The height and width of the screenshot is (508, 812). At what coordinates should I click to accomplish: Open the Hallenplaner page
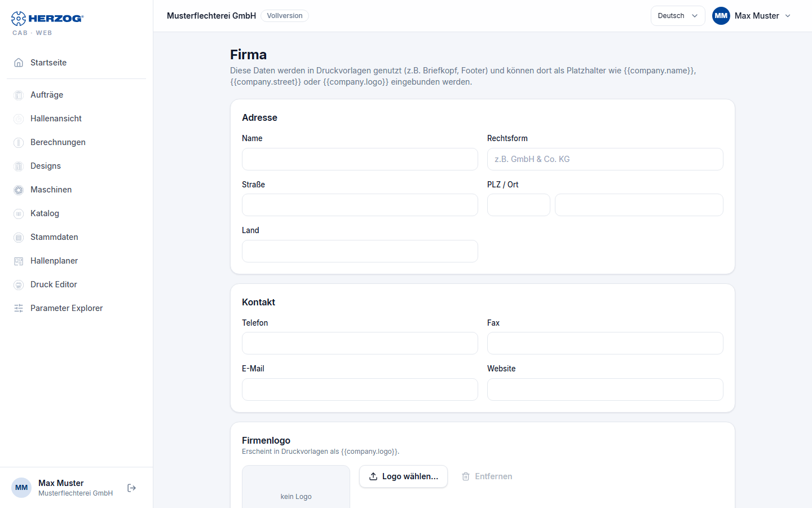(77, 261)
